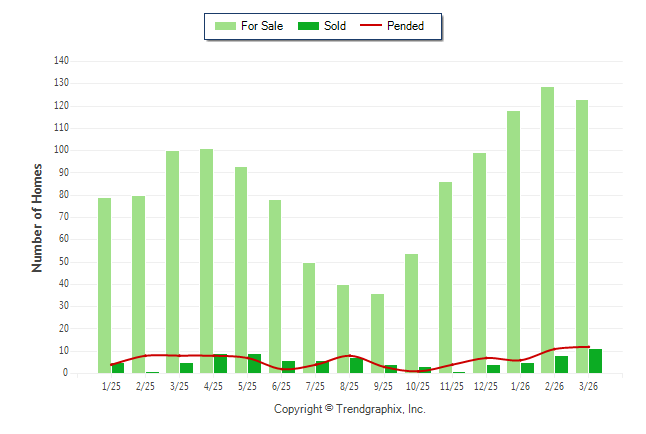
Task: Click the 1/25 x-axis label
Action: pyautogui.click(x=111, y=385)
